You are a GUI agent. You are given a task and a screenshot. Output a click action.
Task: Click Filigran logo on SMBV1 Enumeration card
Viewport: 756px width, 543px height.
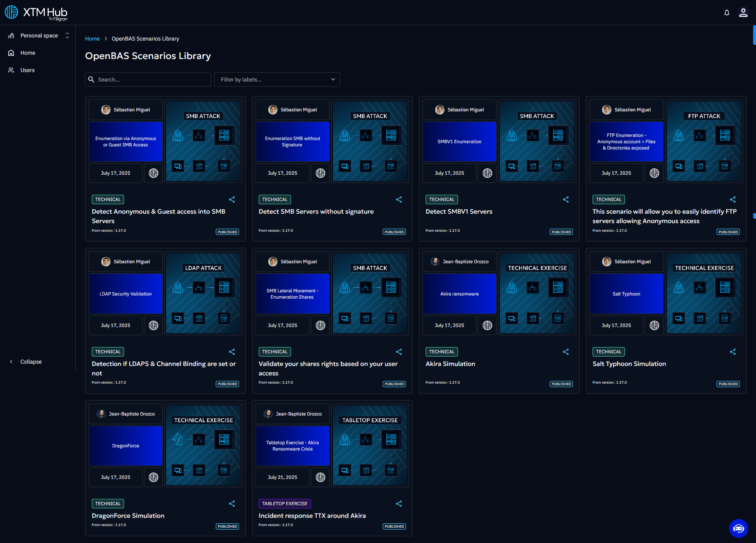pyautogui.click(x=487, y=173)
